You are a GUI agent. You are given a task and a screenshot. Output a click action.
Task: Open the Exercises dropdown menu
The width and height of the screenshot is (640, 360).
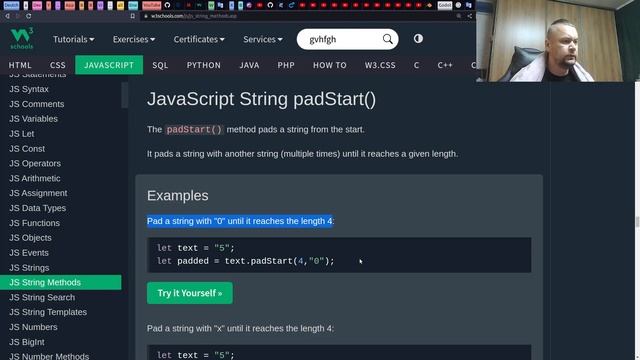(x=134, y=39)
